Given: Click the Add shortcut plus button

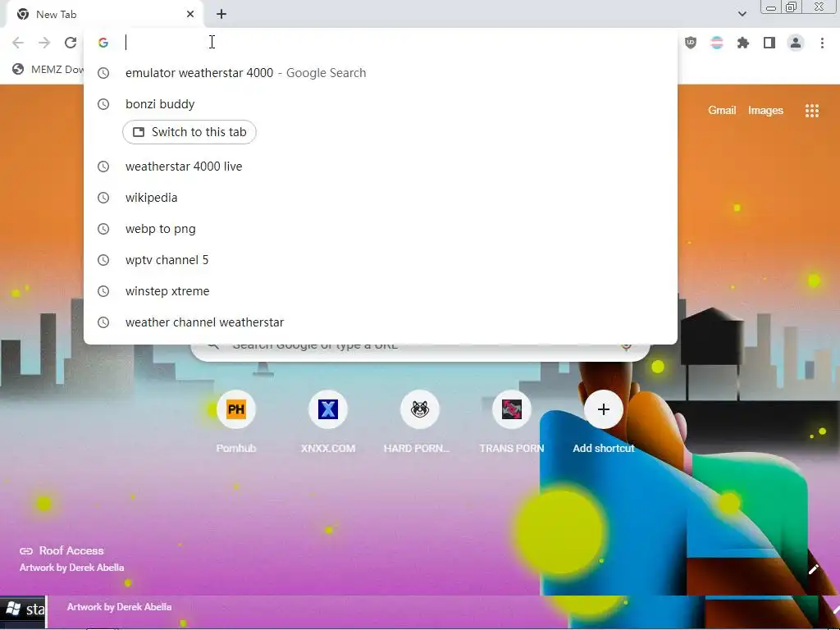Looking at the screenshot, I should pyautogui.click(x=603, y=409).
